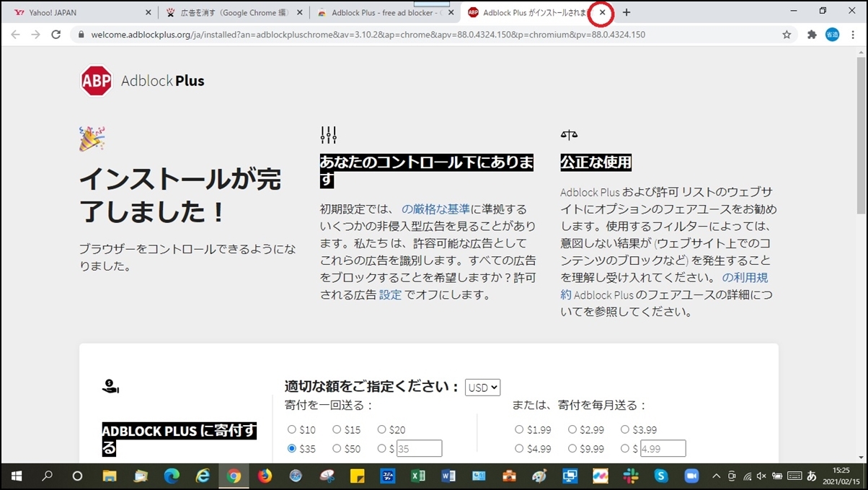Select the $2.99 monthly donation
868x490 pixels.
[572, 429]
